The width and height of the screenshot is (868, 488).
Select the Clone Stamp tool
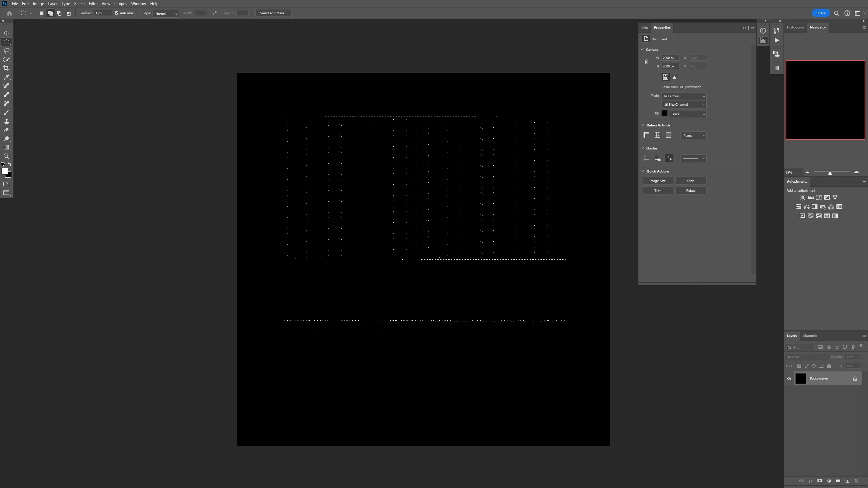tap(6, 121)
